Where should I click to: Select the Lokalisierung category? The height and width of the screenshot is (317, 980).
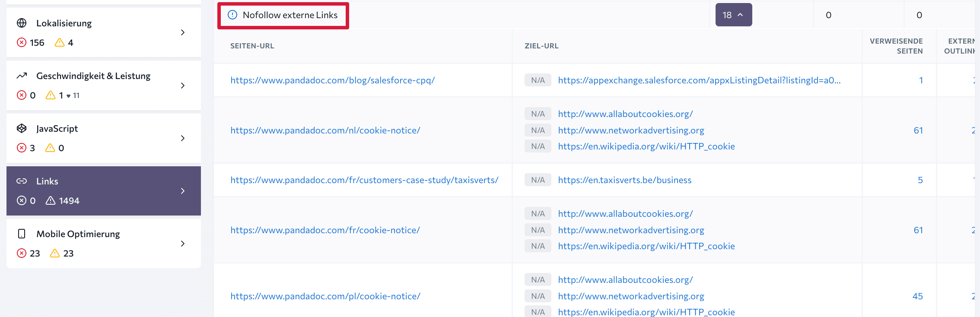104,32
